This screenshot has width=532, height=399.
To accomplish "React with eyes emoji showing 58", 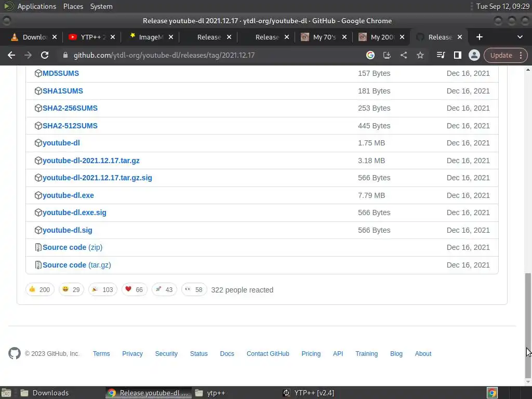I will point(194,289).
